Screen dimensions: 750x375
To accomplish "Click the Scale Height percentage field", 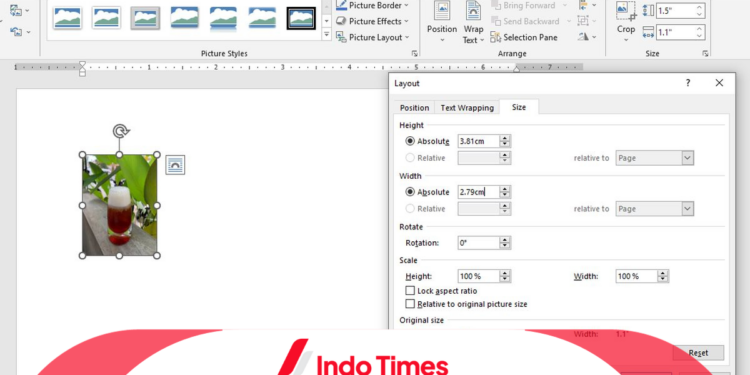I will [479, 276].
